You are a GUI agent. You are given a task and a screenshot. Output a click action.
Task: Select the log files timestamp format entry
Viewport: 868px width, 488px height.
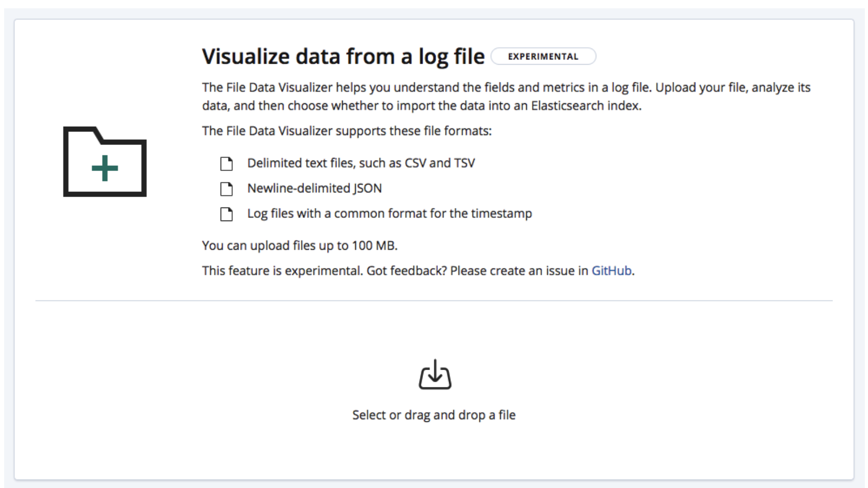click(x=389, y=214)
